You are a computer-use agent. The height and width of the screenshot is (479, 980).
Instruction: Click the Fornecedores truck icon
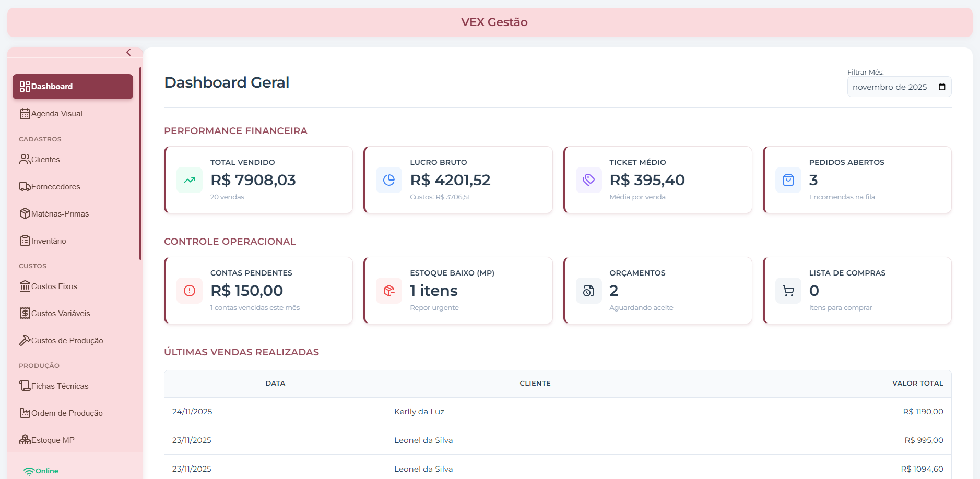click(25, 186)
